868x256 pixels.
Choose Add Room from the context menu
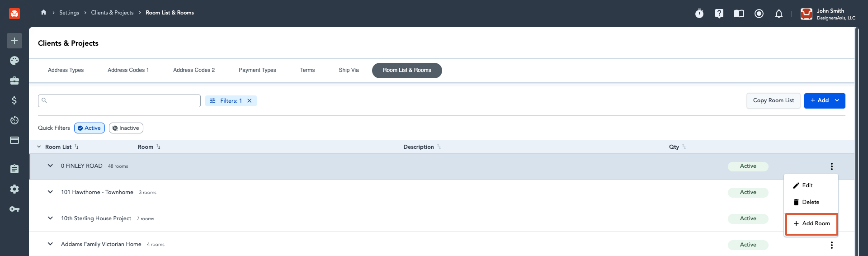click(x=811, y=224)
